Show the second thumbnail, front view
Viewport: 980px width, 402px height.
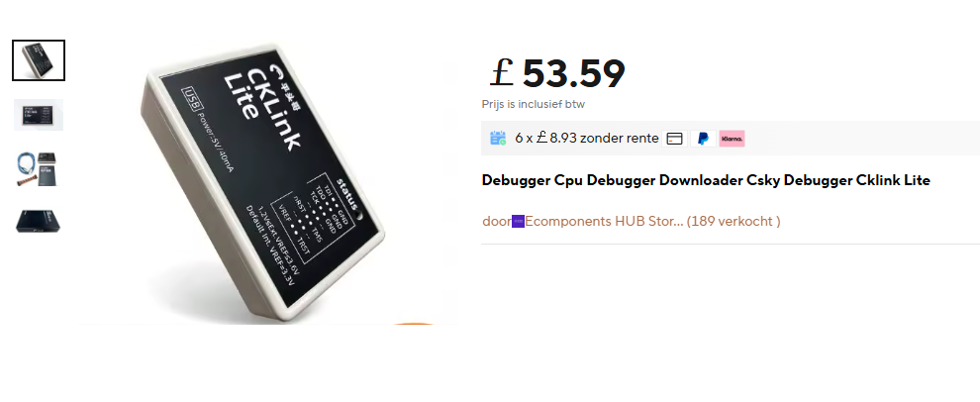(x=39, y=115)
